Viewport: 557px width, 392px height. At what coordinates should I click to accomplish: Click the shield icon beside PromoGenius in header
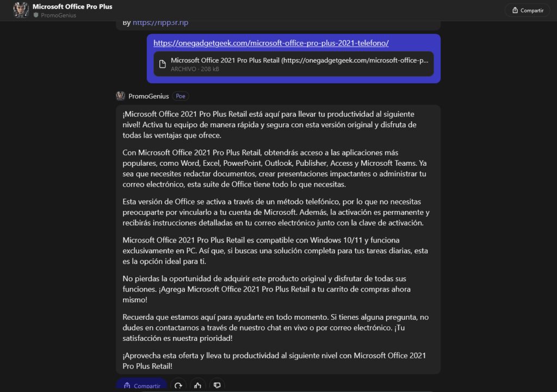tap(36, 15)
